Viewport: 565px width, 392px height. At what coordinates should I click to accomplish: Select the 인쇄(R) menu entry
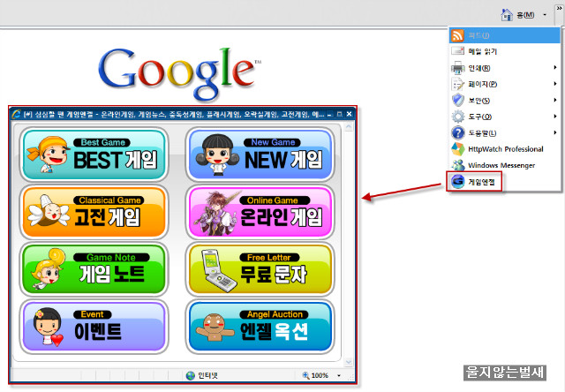[x=504, y=68]
